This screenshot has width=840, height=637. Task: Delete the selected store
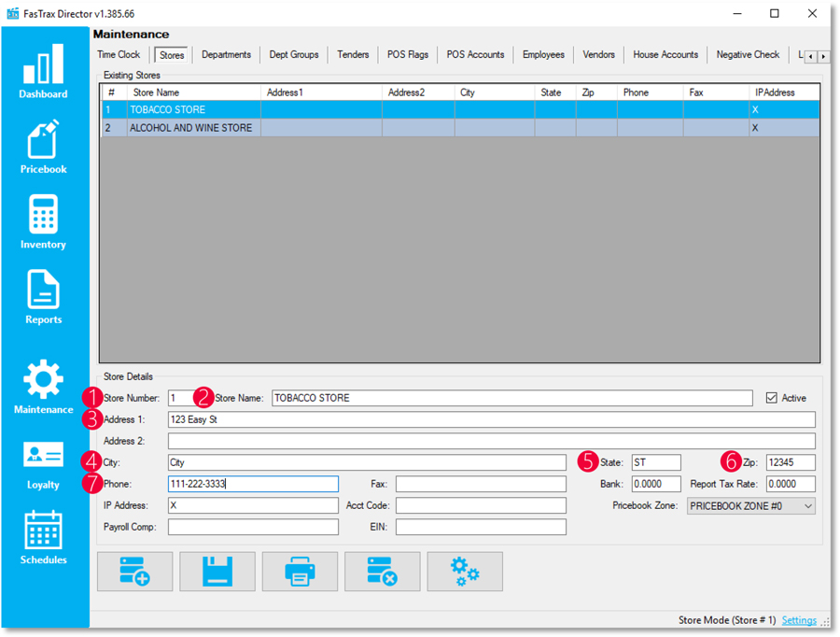383,572
